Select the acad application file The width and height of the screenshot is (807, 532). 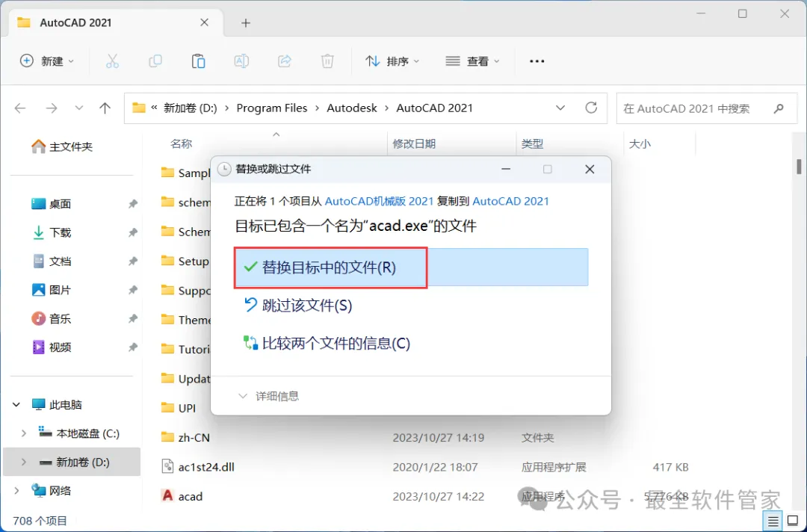(x=182, y=496)
